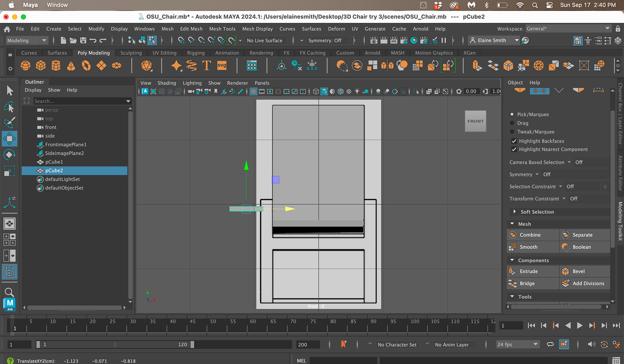Click the Undo arrow icon
This screenshot has height=364, width=624.
pos(93,40)
